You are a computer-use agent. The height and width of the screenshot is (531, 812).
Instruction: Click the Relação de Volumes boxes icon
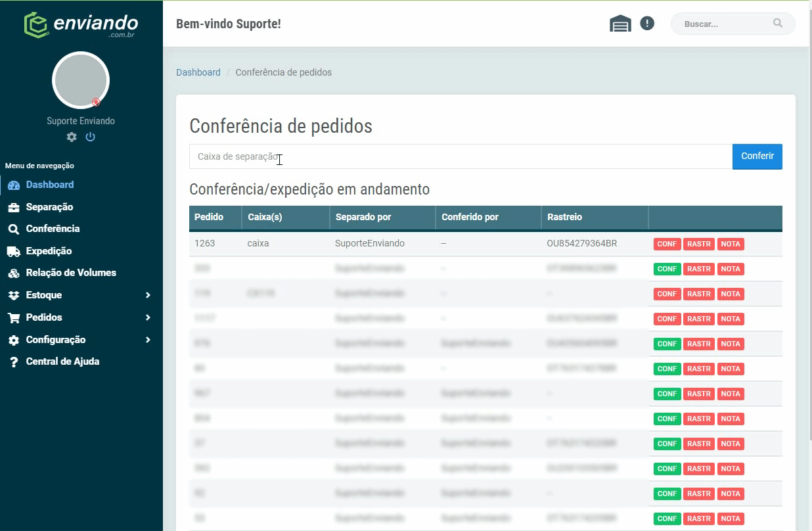click(x=14, y=273)
